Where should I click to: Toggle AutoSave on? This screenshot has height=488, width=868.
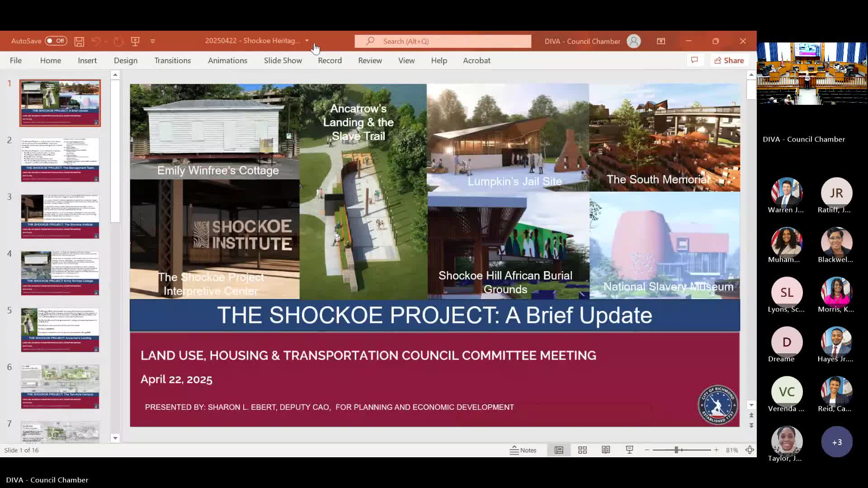point(57,41)
